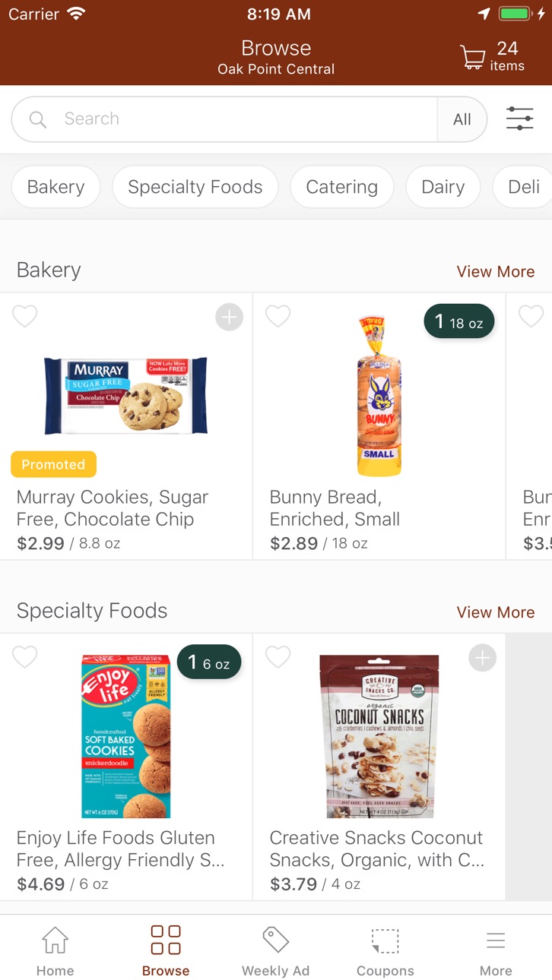Expand Bunny Bread quantity badge 1 18 oz
Screen dimensions: 552x980
point(459,322)
